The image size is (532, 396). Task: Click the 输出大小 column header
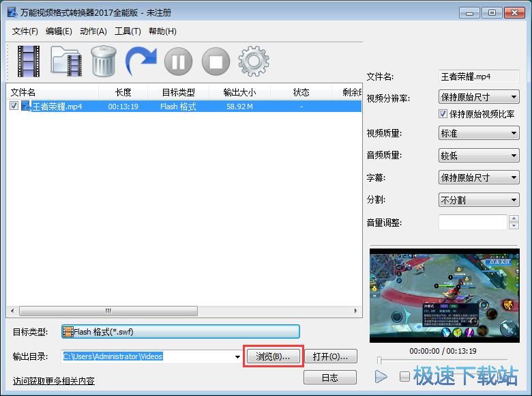(239, 92)
